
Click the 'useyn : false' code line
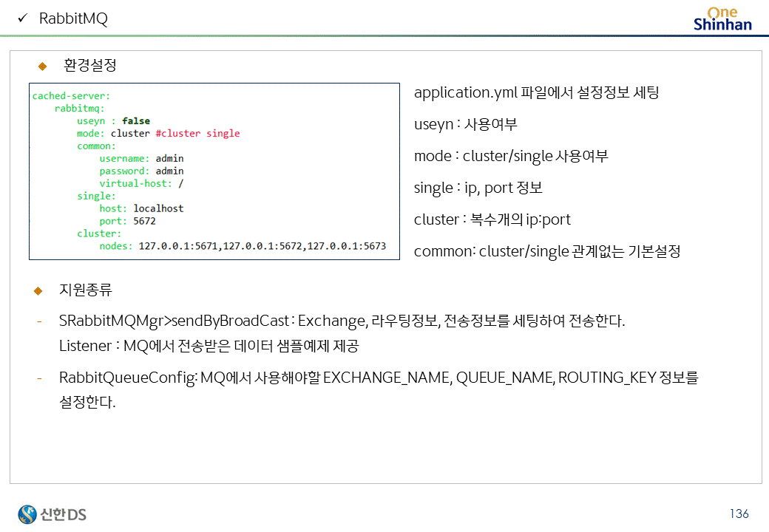click(113, 121)
